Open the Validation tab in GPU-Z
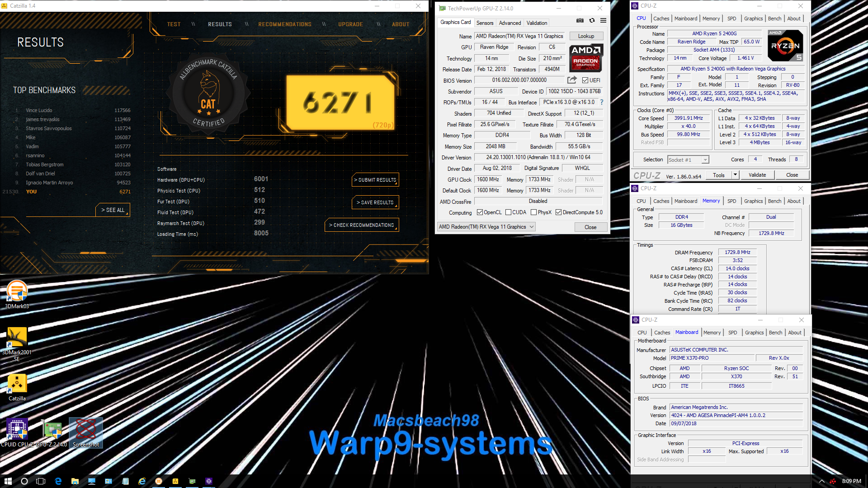This screenshot has width=868, height=488. [537, 23]
